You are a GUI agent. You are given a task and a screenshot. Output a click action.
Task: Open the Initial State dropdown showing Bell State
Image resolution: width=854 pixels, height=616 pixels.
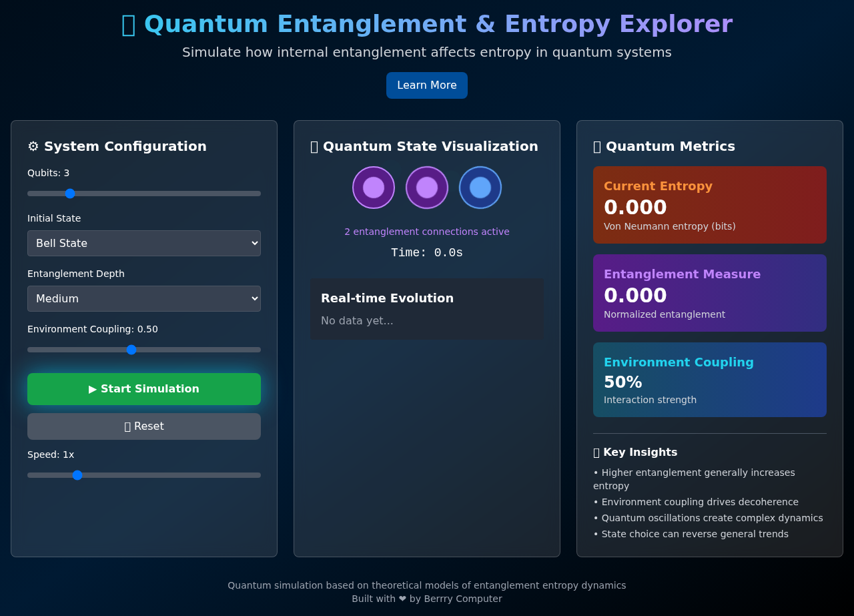pos(144,243)
